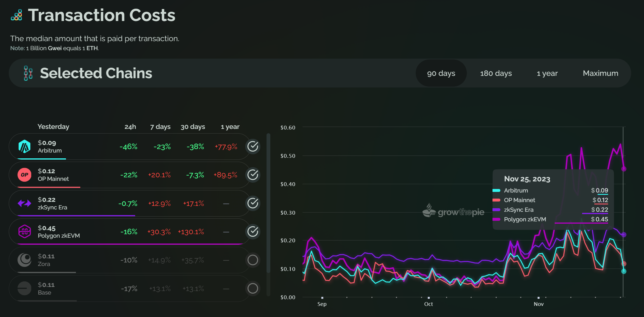644x317 pixels.
Task: Click the $0.60 y-axis label
Action: [x=288, y=127]
